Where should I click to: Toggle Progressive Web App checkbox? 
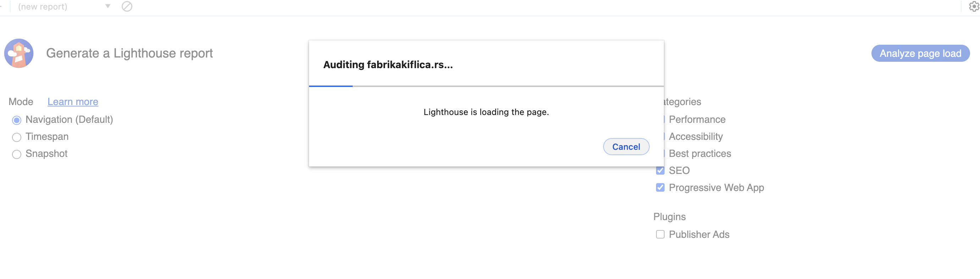coord(660,188)
